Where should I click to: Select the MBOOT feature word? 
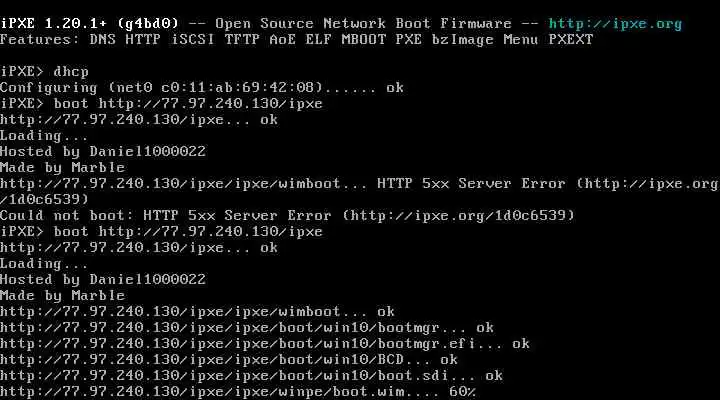coord(364,39)
